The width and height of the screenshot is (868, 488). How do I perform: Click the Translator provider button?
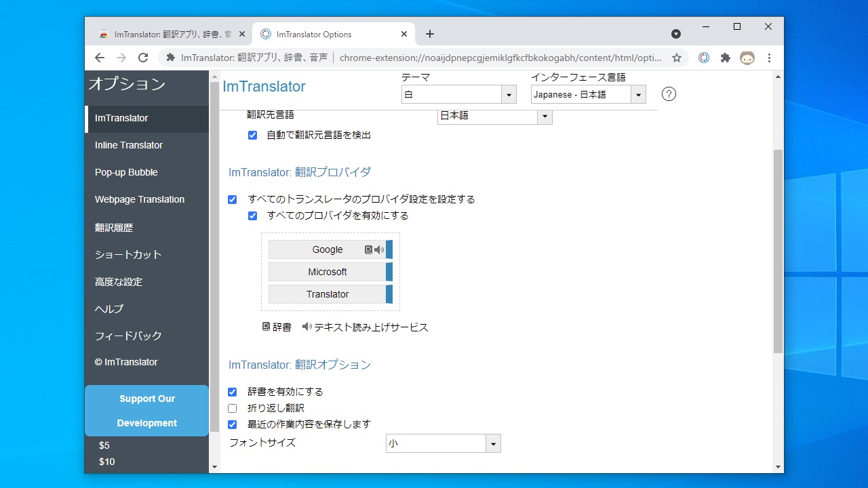tap(327, 294)
